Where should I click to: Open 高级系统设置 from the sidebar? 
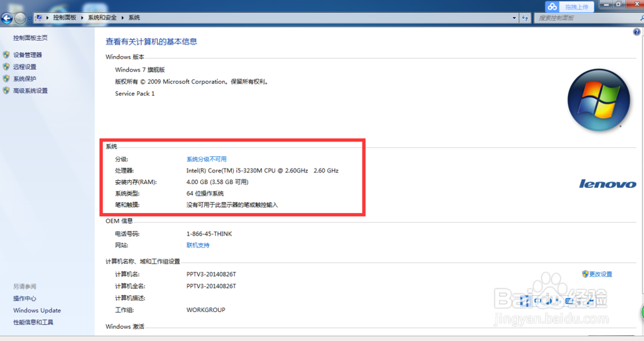click(30, 90)
